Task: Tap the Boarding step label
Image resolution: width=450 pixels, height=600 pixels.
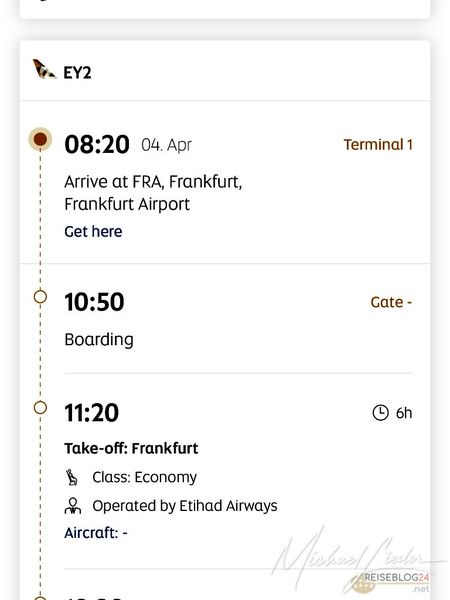Action: pos(99,340)
